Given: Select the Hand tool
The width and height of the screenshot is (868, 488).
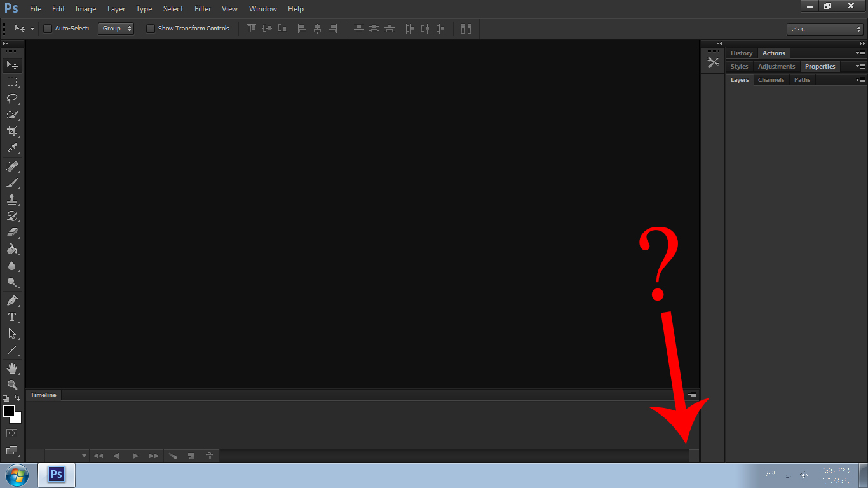Looking at the screenshot, I should (12, 369).
